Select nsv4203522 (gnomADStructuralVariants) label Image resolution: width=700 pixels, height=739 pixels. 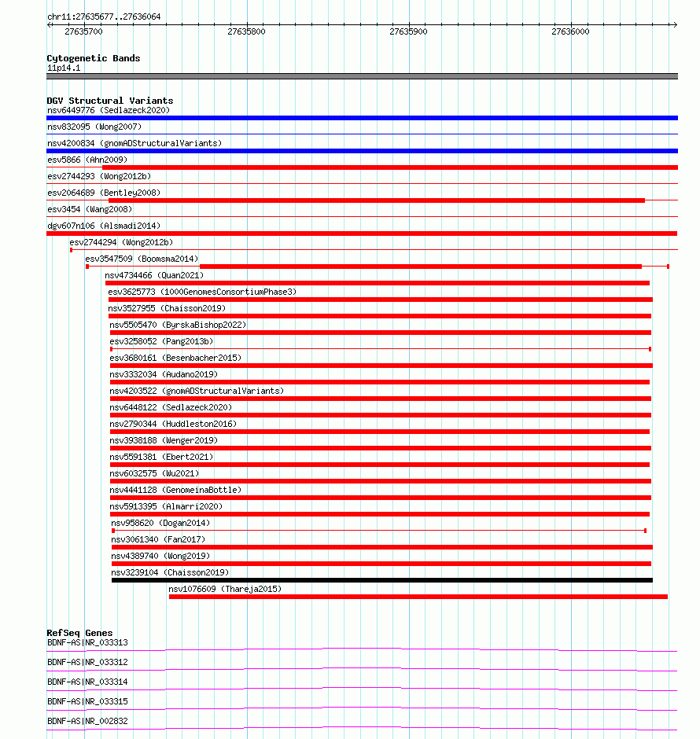[197, 391]
